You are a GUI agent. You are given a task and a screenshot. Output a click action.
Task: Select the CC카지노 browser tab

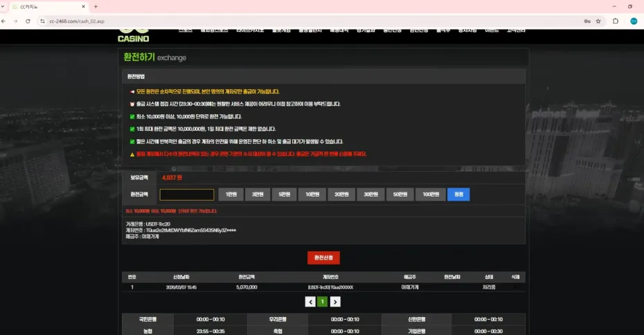coord(48,6)
